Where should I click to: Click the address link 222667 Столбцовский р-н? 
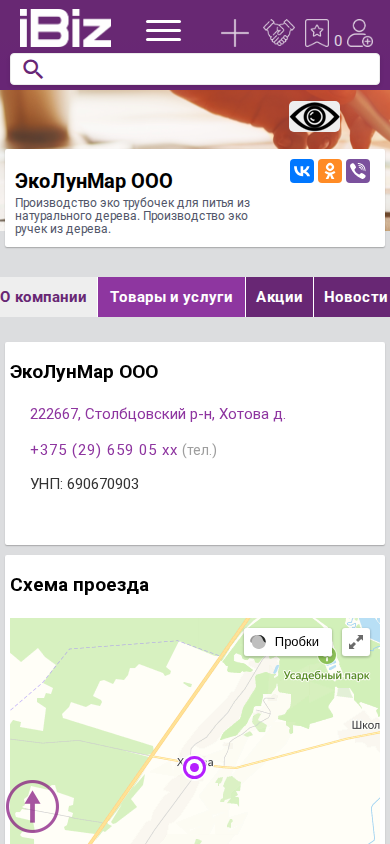158,414
